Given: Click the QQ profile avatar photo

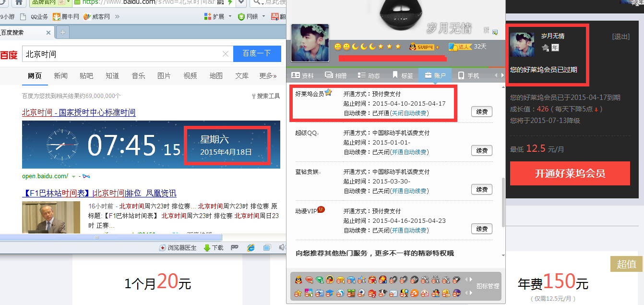Looking at the screenshot, I should (310, 43).
